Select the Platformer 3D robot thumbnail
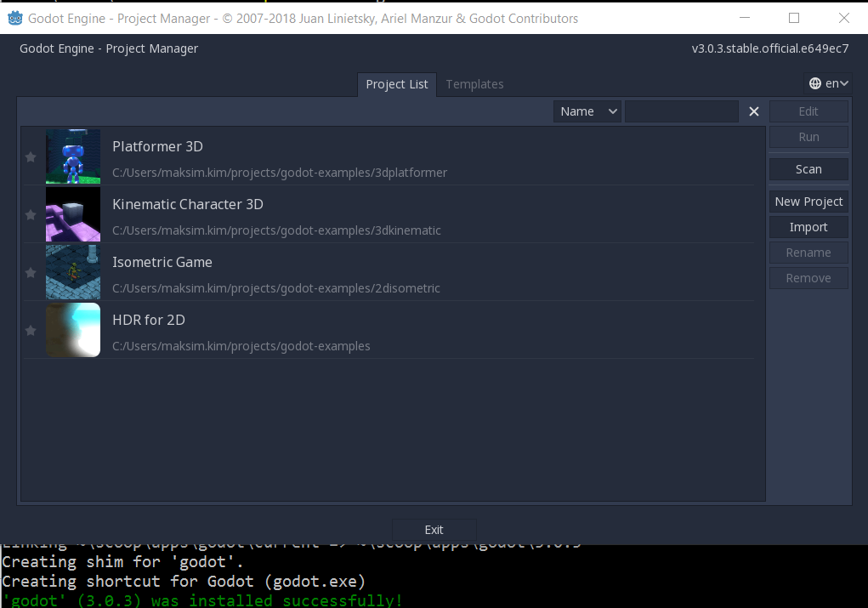The image size is (868, 608). point(73,156)
